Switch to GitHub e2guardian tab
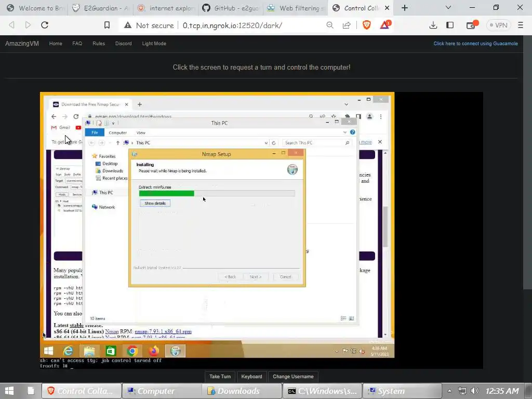Screen dimensions: 532x399 click(x=231, y=8)
